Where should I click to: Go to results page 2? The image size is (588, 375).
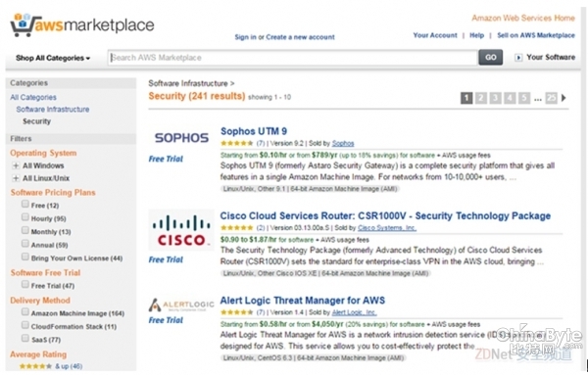coord(481,98)
